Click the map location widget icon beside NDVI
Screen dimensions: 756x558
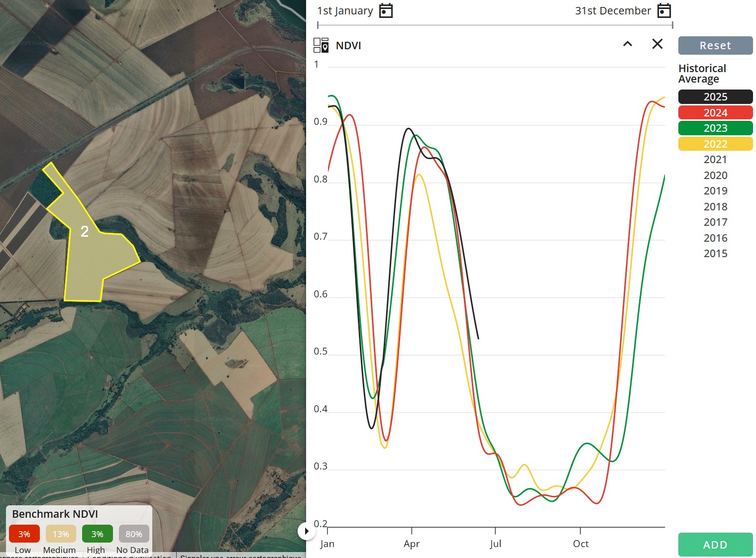(x=322, y=45)
